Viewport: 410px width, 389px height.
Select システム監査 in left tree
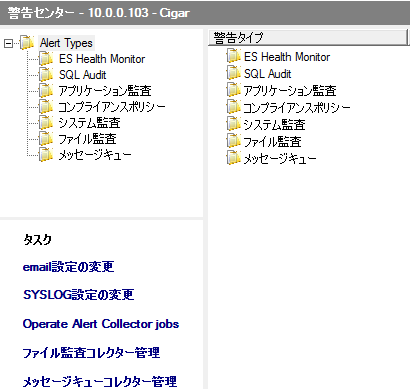point(89,123)
